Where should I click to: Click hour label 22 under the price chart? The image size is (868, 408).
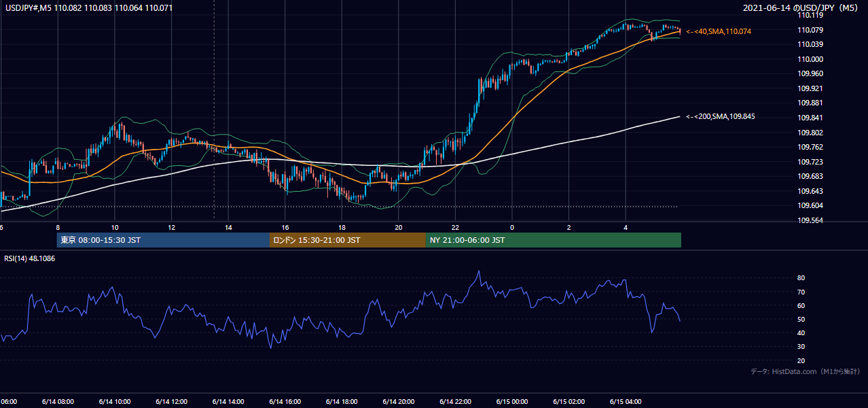pos(456,228)
